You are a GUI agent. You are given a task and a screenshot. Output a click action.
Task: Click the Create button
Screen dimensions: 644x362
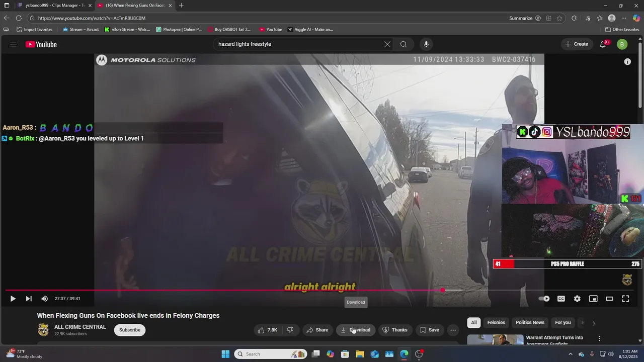click(x=577, y=44)
